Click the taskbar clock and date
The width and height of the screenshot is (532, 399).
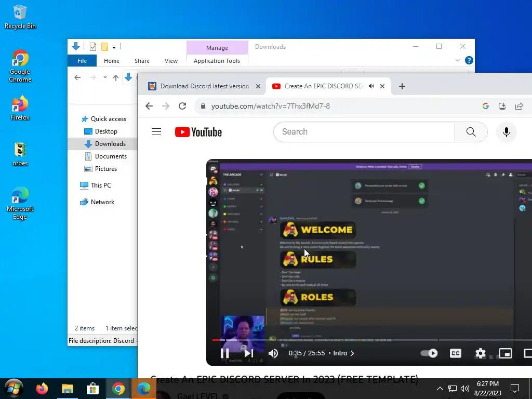487,389
